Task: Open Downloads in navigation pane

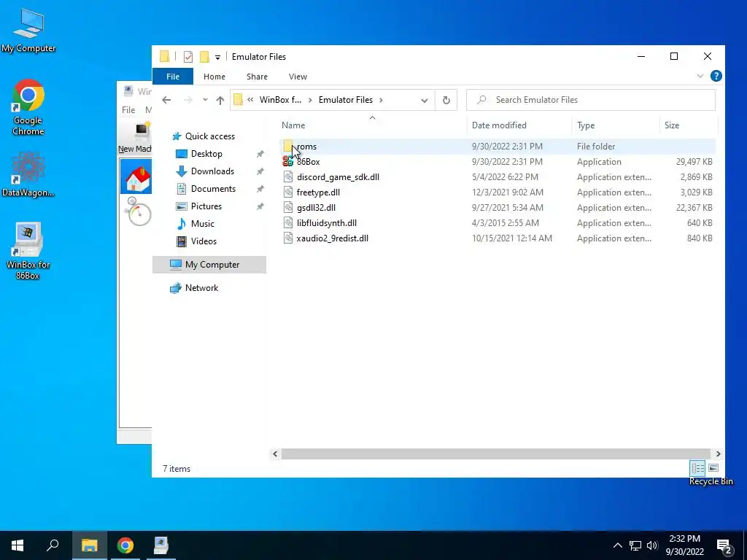Action: (212, 171)
